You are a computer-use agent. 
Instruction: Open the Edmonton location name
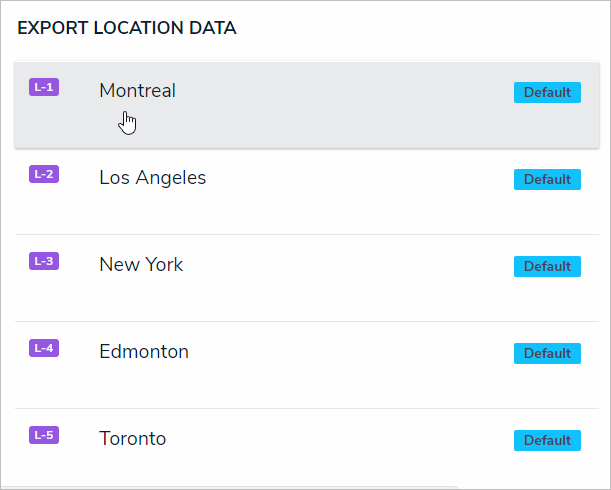click(144, 352)
